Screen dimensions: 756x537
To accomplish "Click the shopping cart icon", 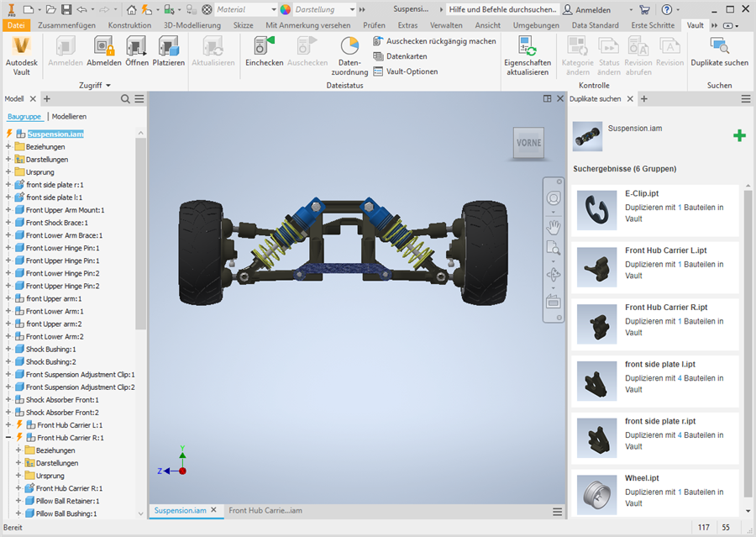I will (644, 9).
